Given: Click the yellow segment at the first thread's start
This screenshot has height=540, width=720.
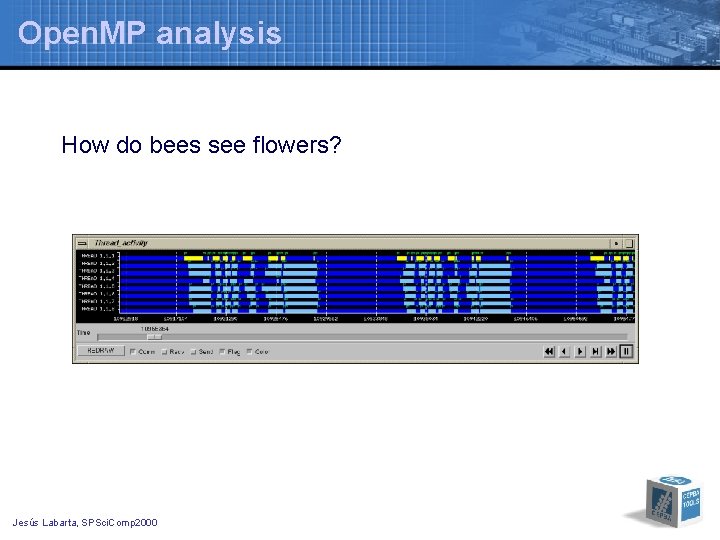Looking at the screenshot, I should 193,259.
